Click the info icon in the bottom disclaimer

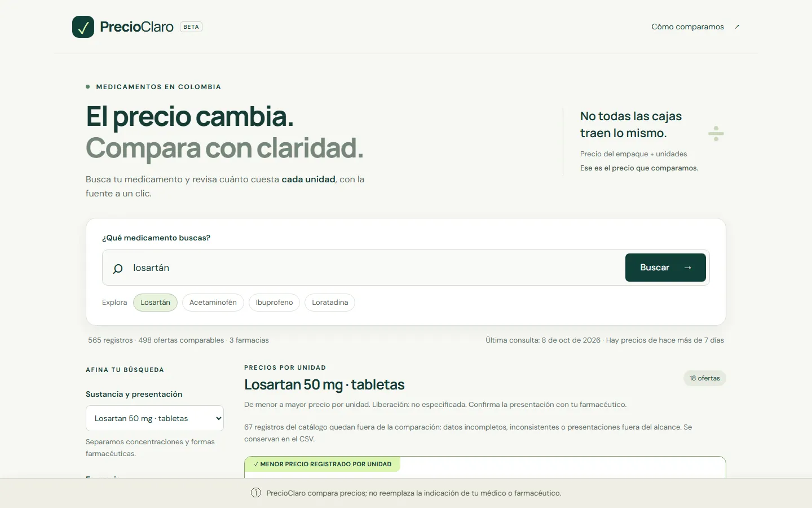coord(256,493)
